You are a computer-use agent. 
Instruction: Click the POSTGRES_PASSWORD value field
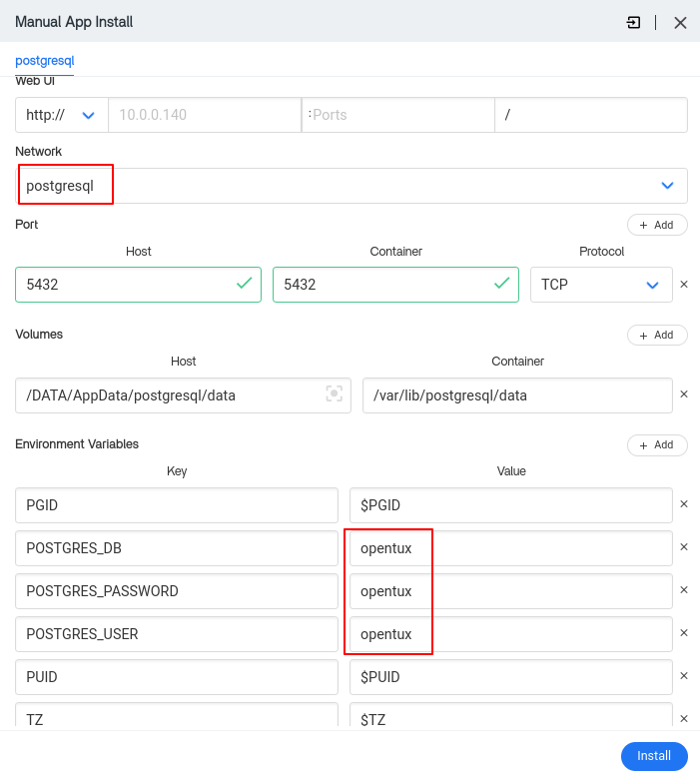tap(511, 591)
